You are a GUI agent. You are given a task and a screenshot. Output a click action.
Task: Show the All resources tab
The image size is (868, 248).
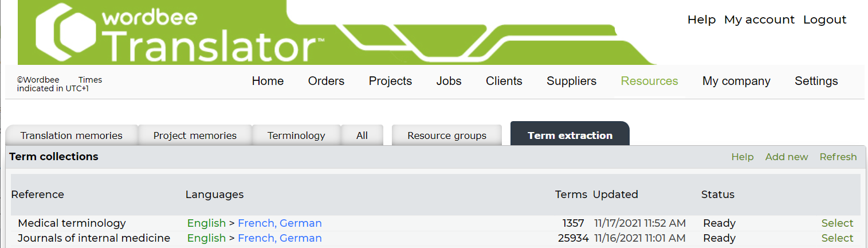pos(362,135)
